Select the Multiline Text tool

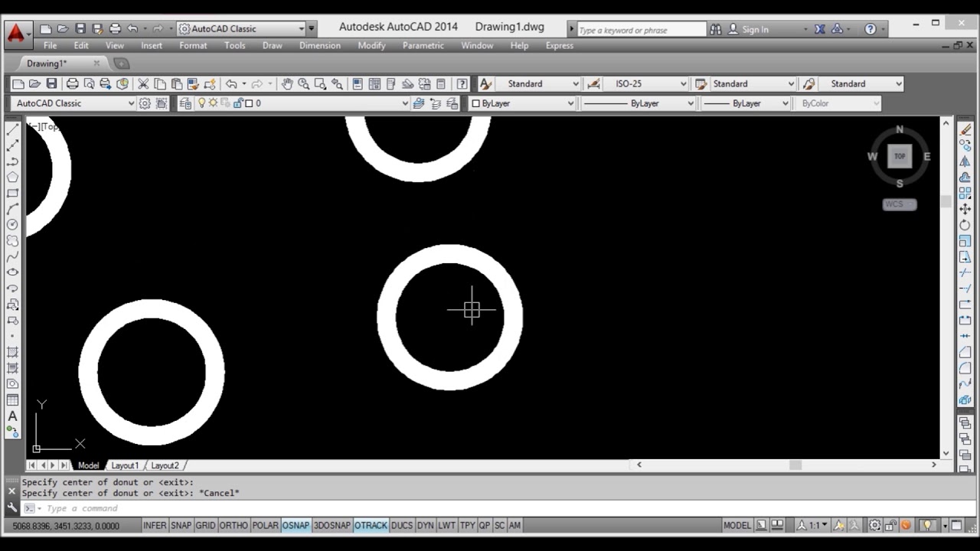click(13, 416)
